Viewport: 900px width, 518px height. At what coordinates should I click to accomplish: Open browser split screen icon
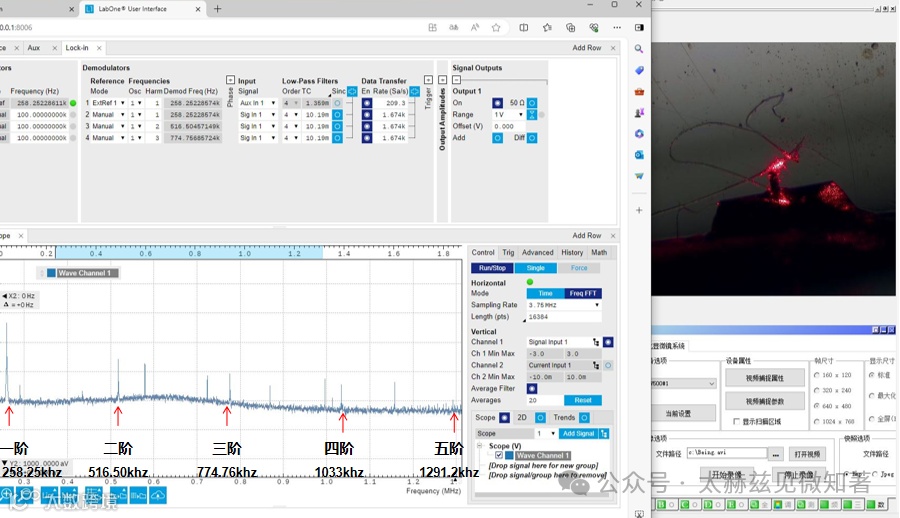523,28
